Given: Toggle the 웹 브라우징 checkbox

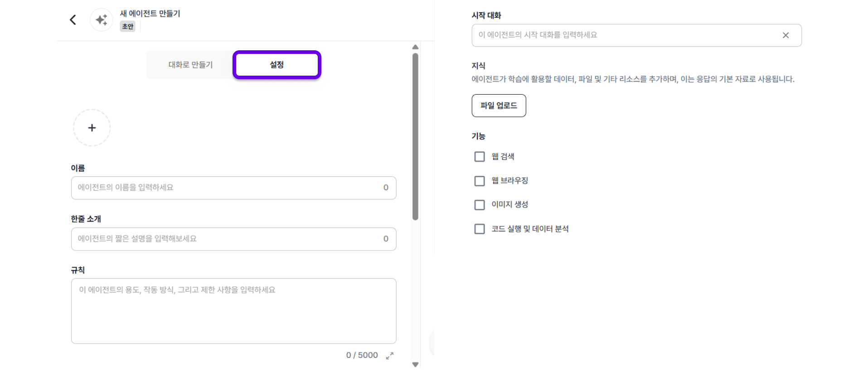Looking at the screenshot, I should tap(480, 181).
